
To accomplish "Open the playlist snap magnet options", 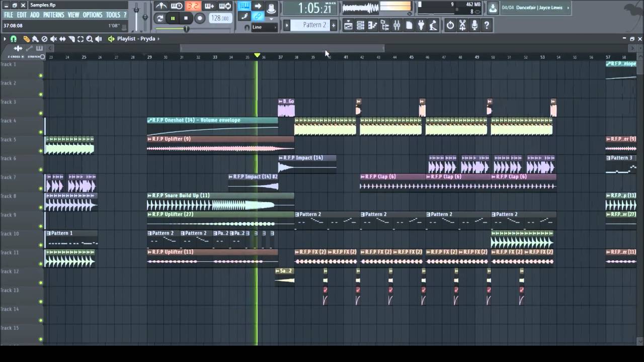I will [14, 39].
